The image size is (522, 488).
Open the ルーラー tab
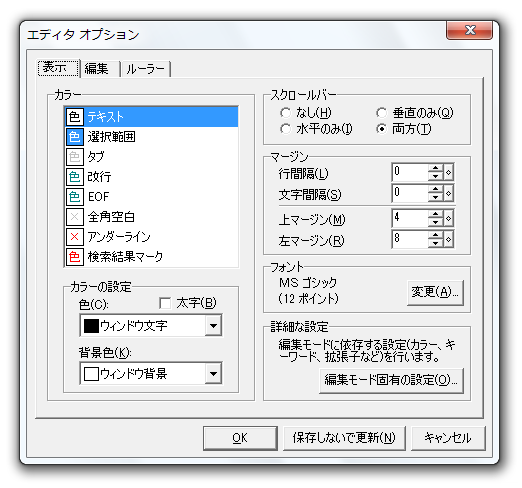coord(146,69)
